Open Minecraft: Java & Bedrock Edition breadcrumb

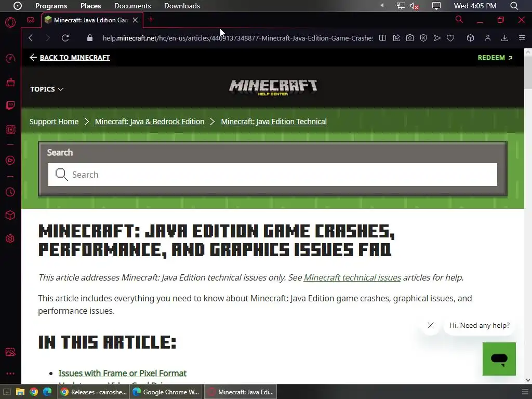[150, 122]
